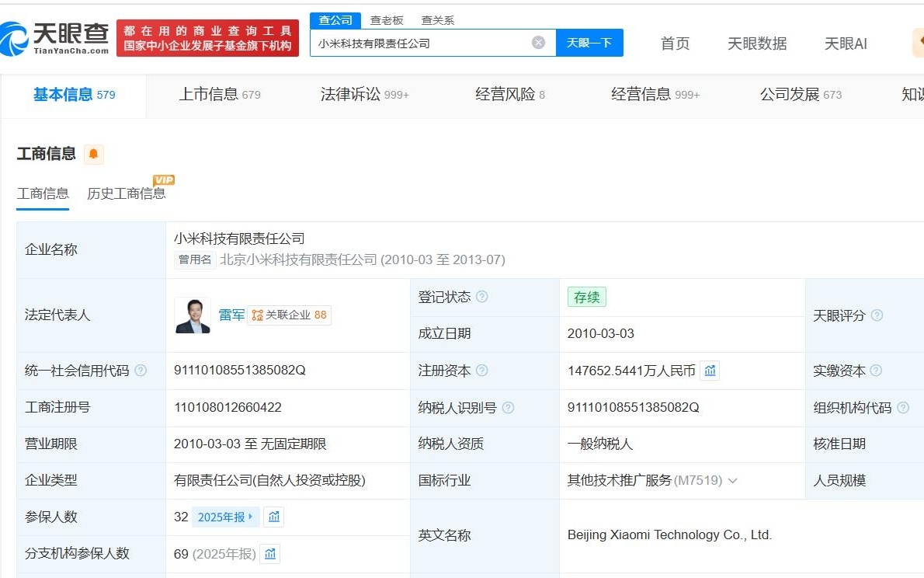
Task: Click help icon beside 注册资本 label
Action: [481, 371]
